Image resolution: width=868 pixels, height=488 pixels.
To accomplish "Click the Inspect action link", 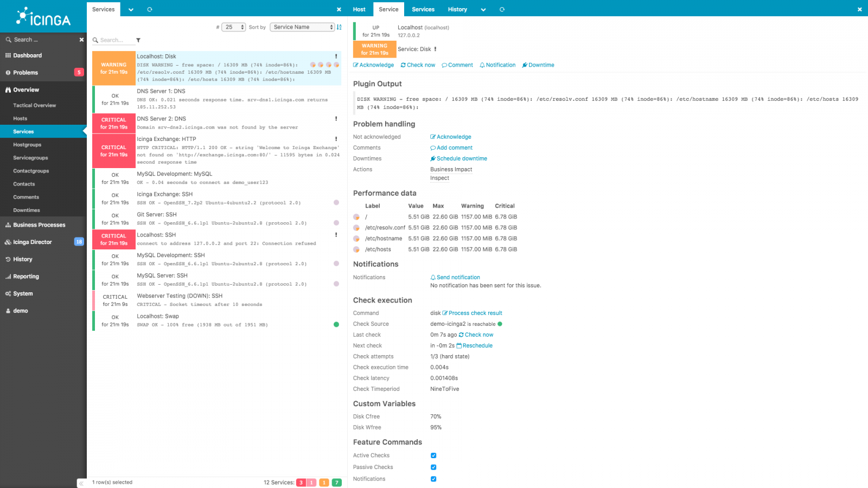I will coord(439,178).
